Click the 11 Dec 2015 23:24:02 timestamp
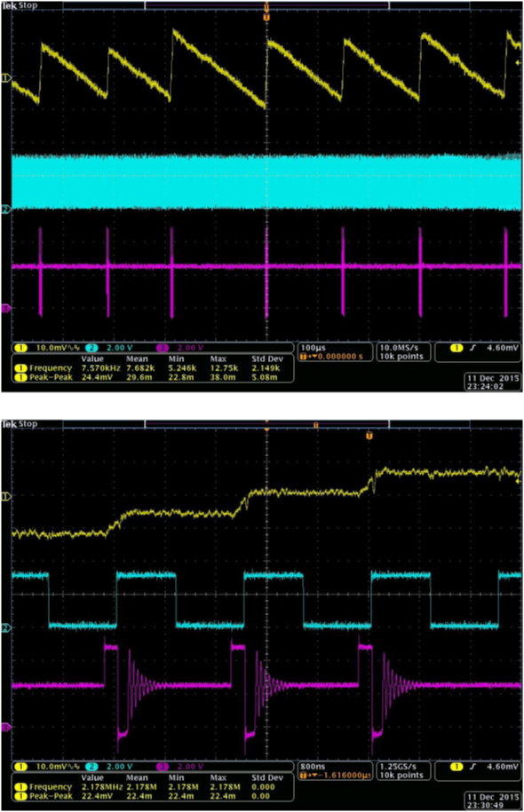 pyautogui.click(x=493, y=382)
